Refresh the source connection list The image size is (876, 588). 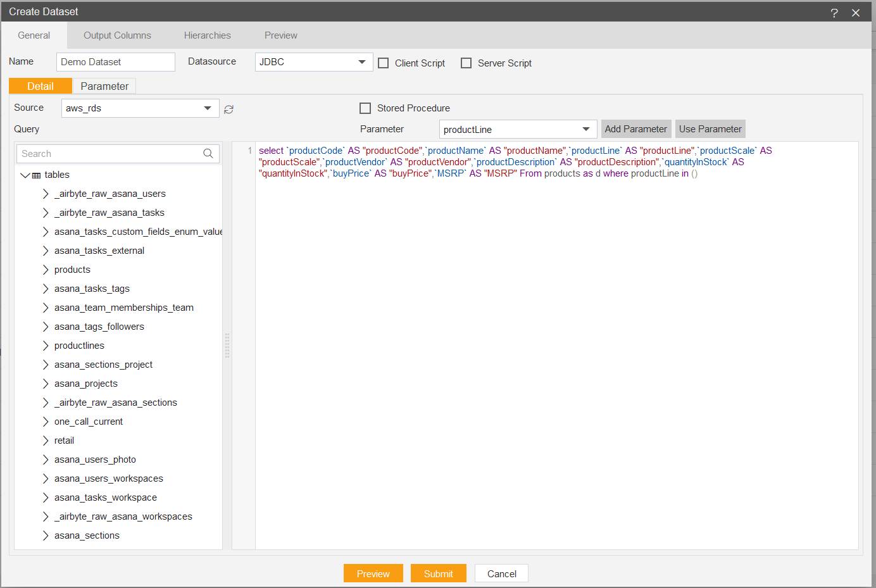point(229,109)
